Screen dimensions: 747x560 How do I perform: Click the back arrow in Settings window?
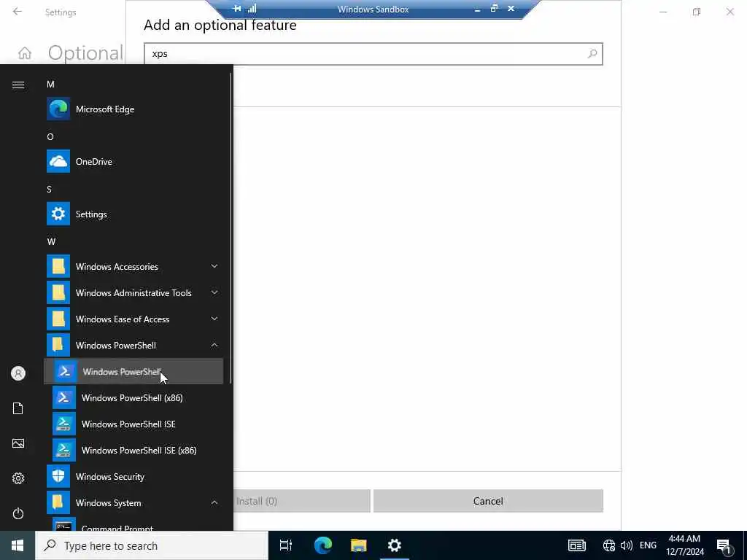tap(18, 12)
